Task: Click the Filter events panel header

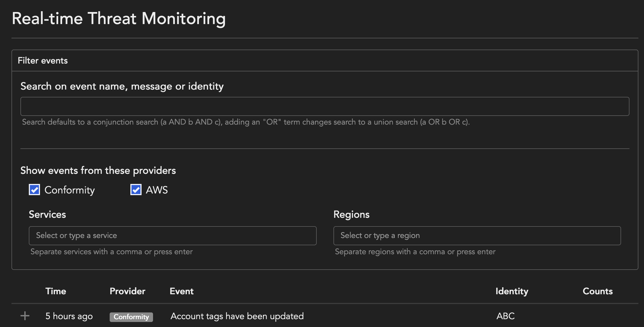Action: click(x=43, y=60)
